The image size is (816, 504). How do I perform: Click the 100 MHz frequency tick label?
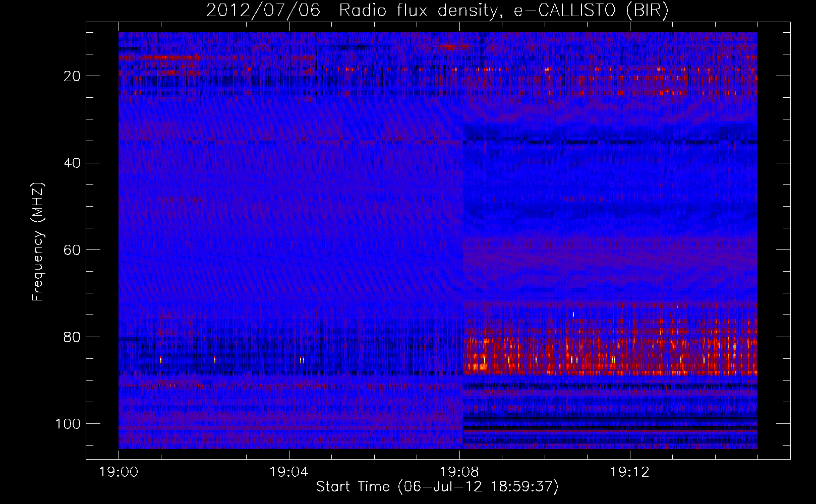(68, 424)
